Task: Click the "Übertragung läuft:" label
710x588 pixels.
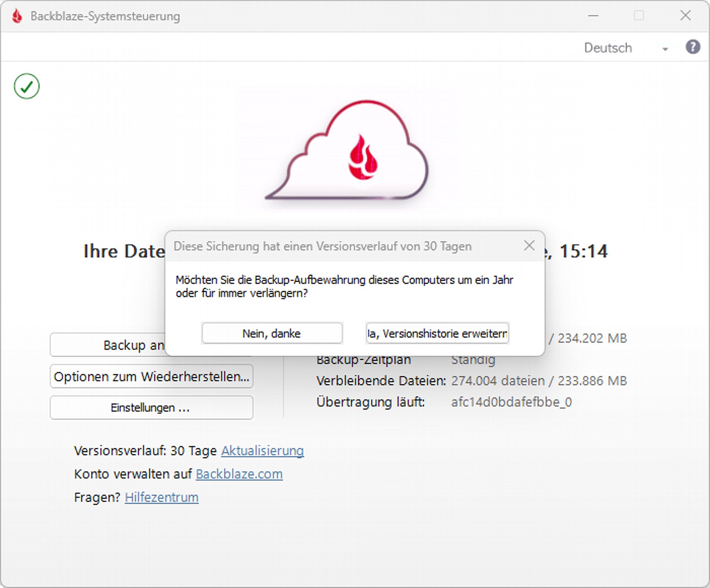Action: [x=371, y=402]
